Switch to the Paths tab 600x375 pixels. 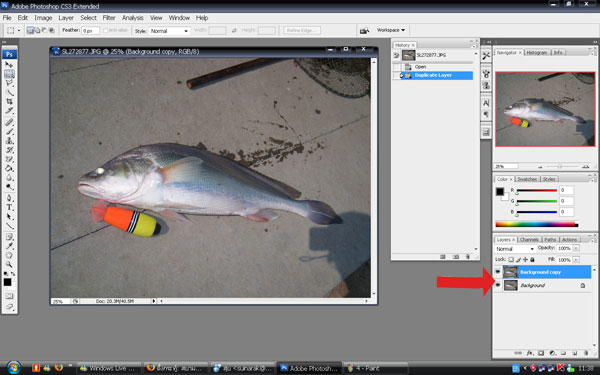point(550,240)
